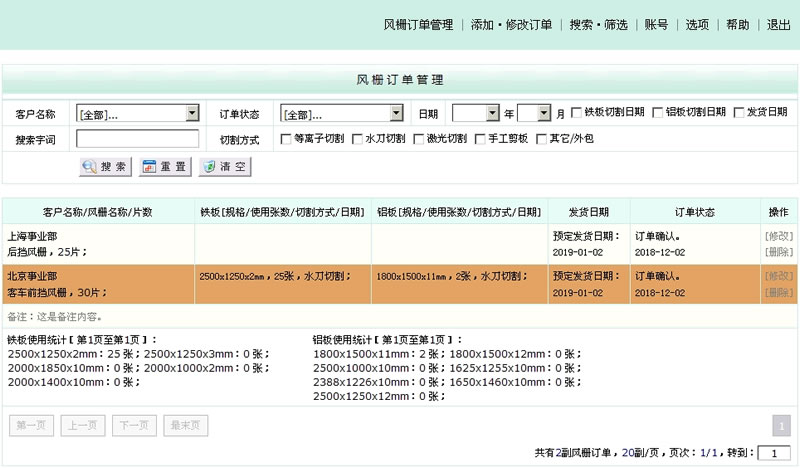Click 退出 to log out
The width and height of the screenshot is (800, 468).
(x=778, y=24)
